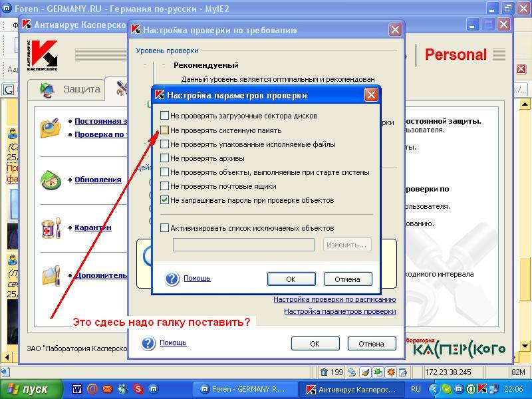Open 'Настройка параметров проверки' link
The image size is (532, 399).
[340, 311]
